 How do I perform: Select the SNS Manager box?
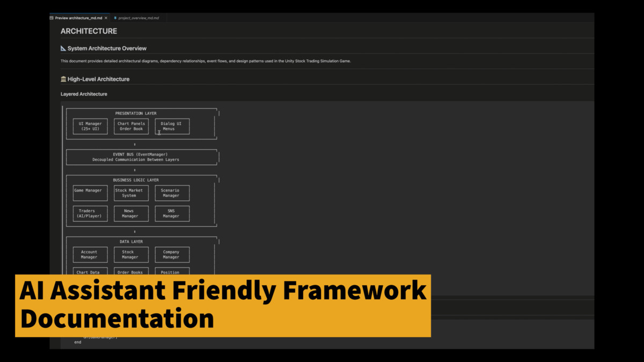[x=172, y=213]
